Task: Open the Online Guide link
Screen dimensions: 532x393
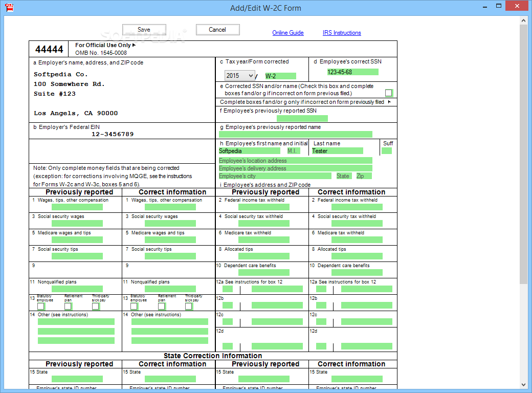Action: [287, 33]
